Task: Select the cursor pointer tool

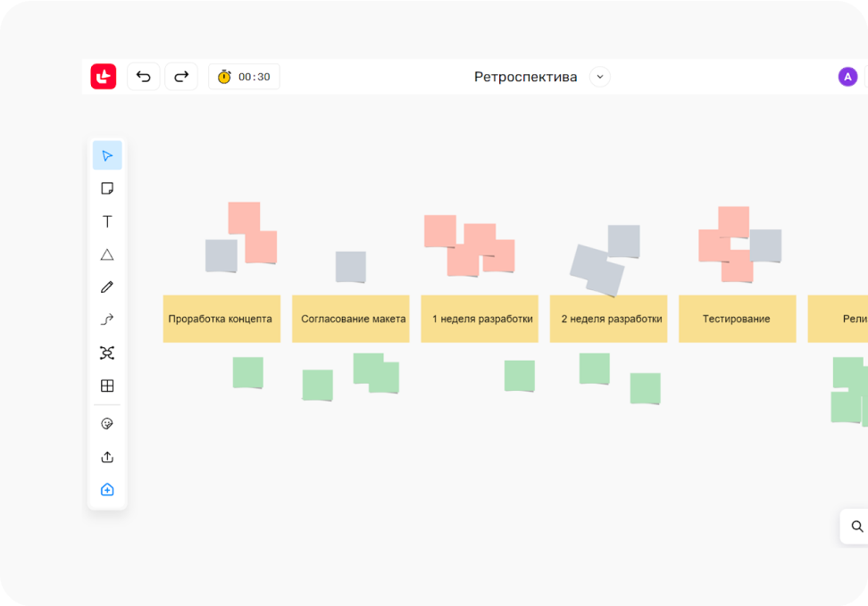Action: pyautogui.click(x=107, y=156)
